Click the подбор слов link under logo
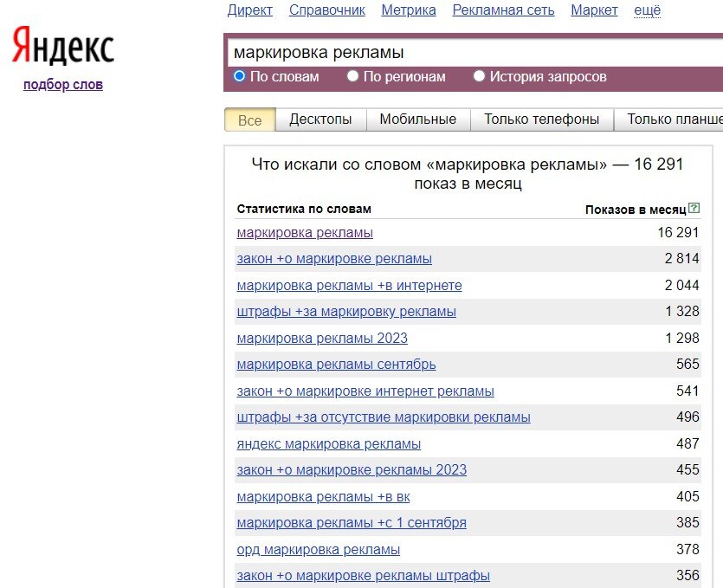 point(63,85)
